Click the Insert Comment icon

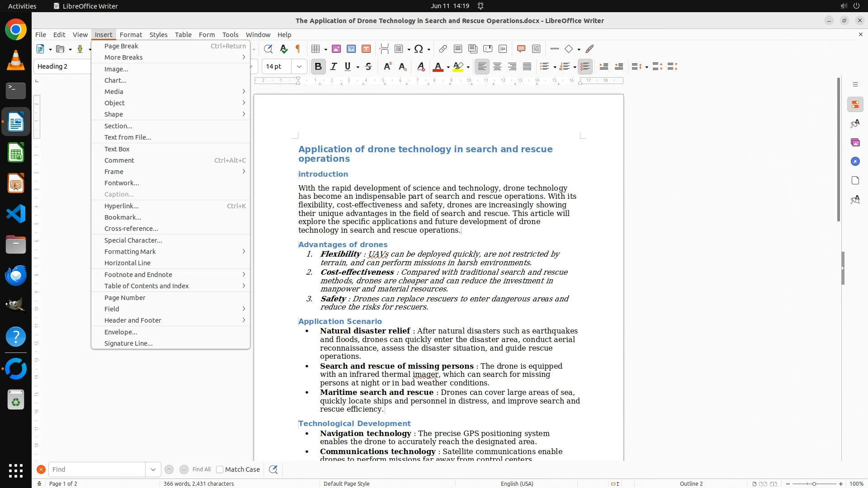(521, 49)
